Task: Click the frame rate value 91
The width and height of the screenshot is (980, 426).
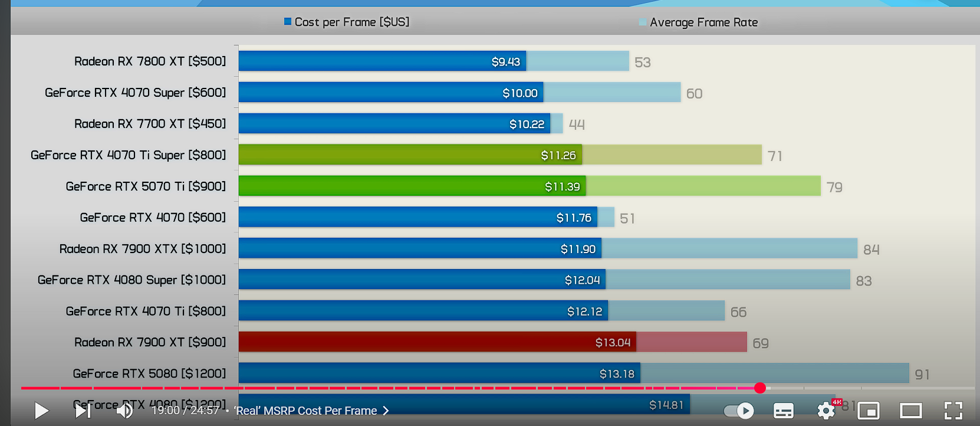Action: 922,375
